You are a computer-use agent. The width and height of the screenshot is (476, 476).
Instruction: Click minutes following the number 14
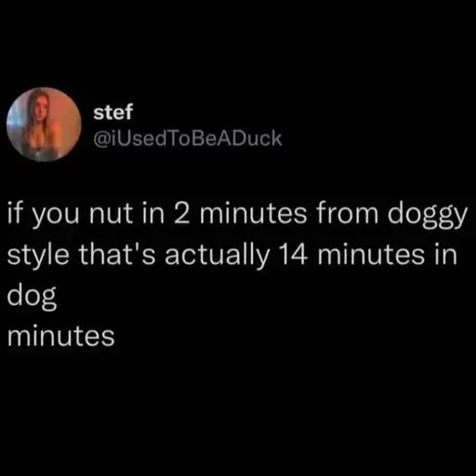coord(371,255)
